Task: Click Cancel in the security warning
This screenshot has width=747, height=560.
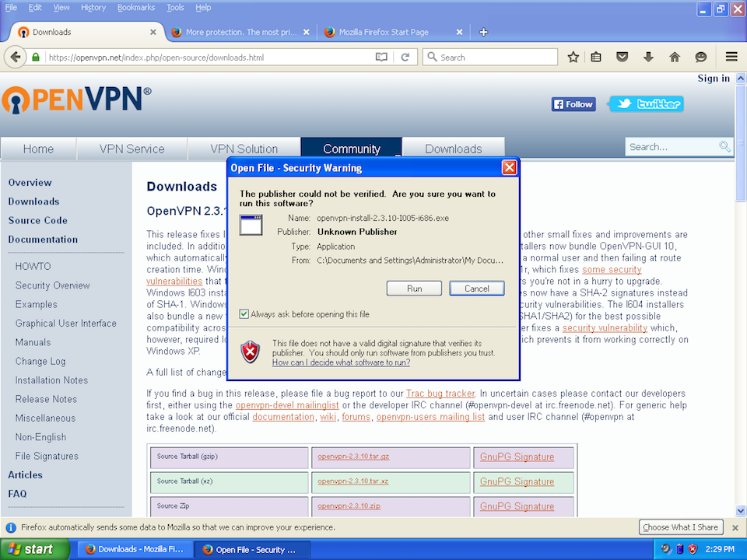Action: pos(476,289)
